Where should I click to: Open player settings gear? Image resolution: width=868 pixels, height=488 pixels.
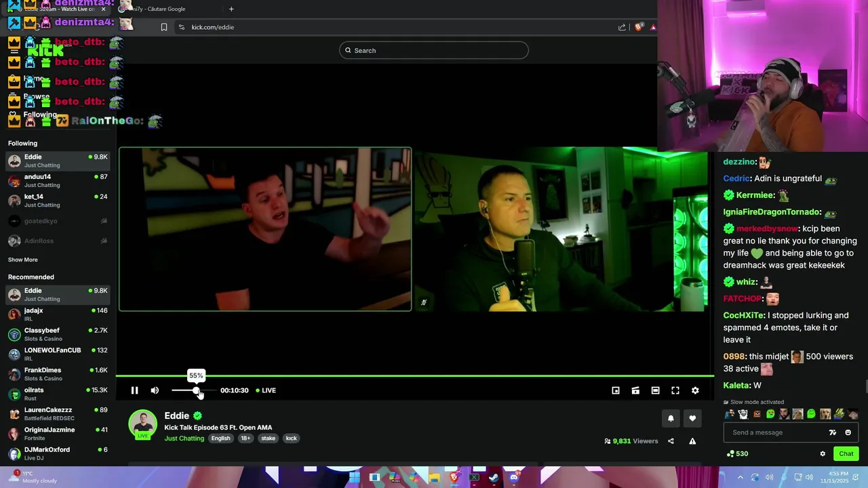coord(695,390)
